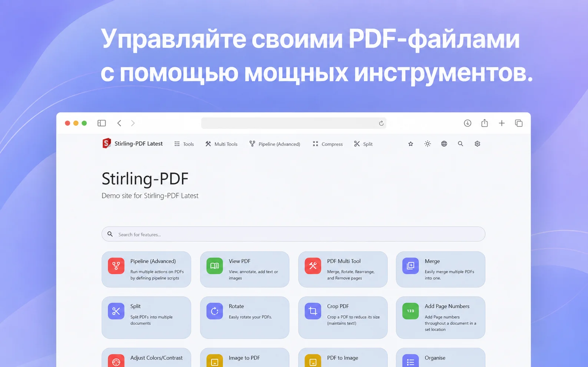Click the Image to PDF title
Screen dimensions: 588x367
click(245, 358)
